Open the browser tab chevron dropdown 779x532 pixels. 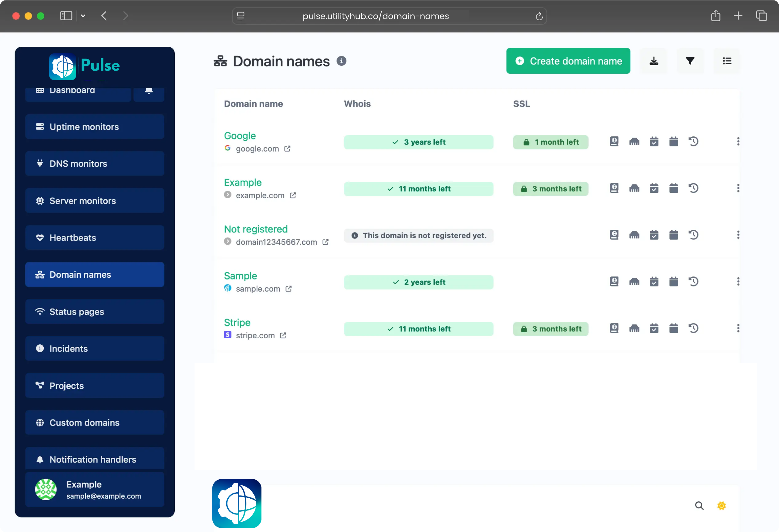click(83, 16)
